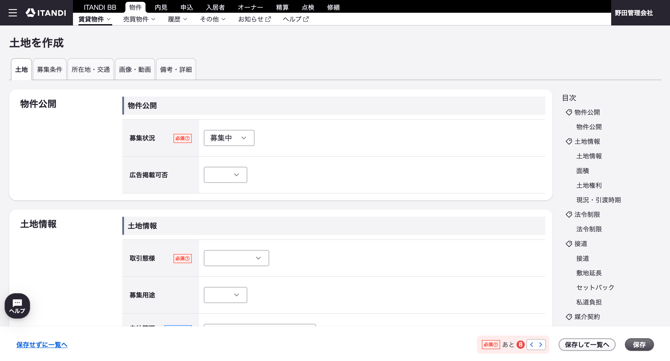Open the 広告掲載可否 dropdown
Image resolution: width=670 pixels, height=361 pixels.
pyautogui.click(x=225, y=175)
